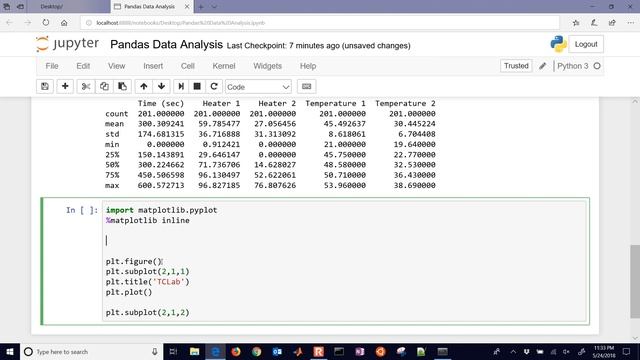
Task: Insert a cell below with the plus icon
Action: coord(65,87)
